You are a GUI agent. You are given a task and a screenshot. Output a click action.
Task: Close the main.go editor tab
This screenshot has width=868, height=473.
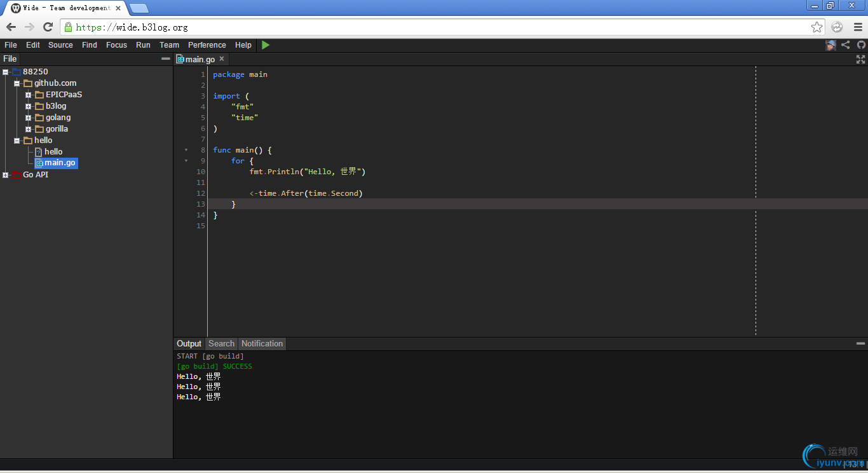coord(222,58)
